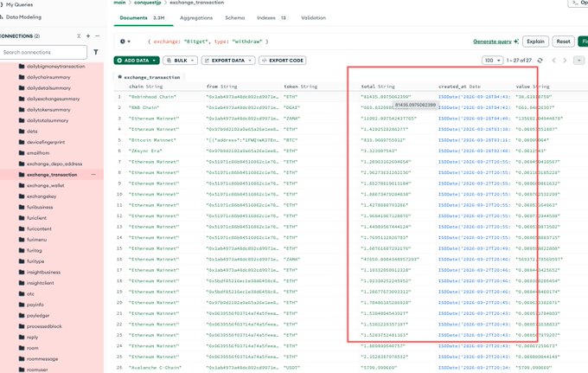Viewport: 588px width, 373px height.
Task: Click the total column header
Action: pyautogui.click(x=378, y=87)
